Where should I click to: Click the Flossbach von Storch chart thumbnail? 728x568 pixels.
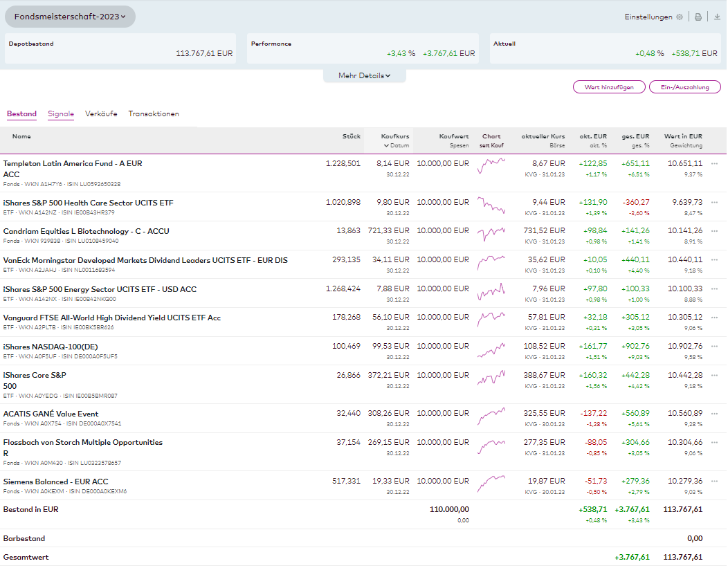491,446
